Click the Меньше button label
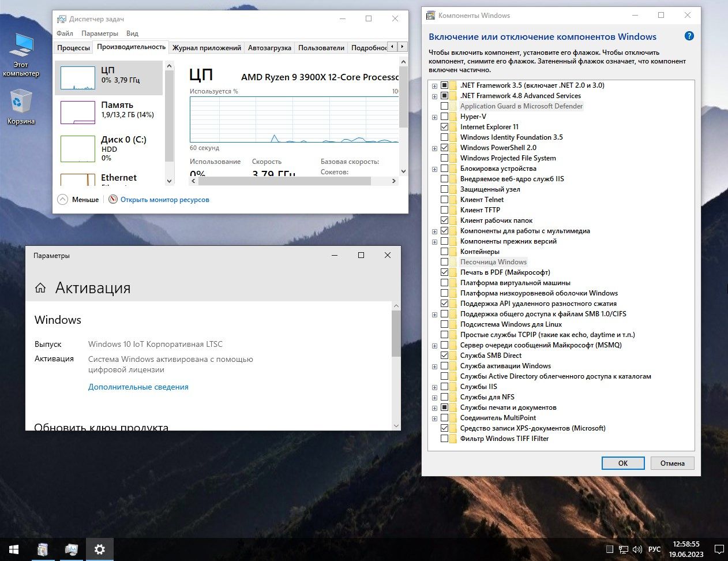 click(85, 200)
